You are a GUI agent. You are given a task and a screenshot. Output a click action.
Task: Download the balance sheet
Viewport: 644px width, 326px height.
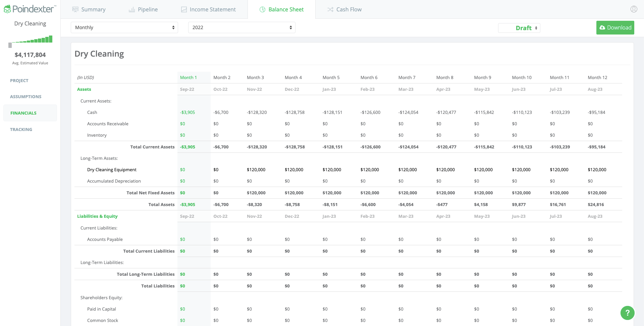click(x=615, y=27)
